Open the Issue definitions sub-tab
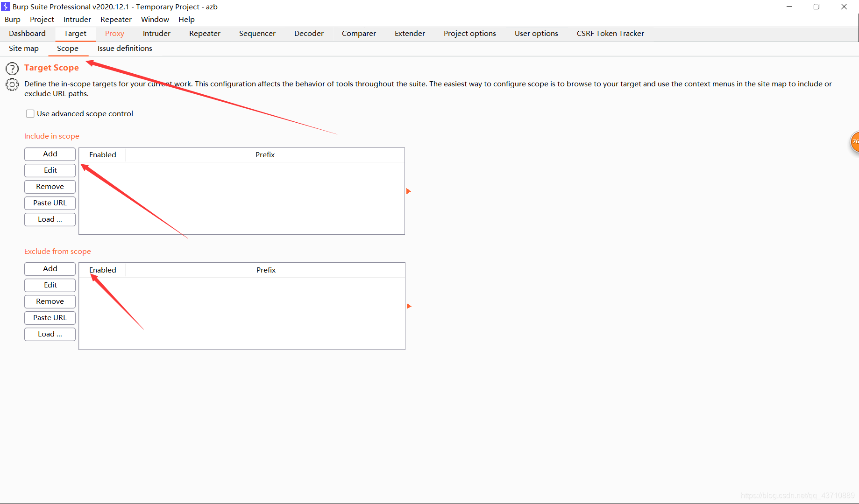 125,49
